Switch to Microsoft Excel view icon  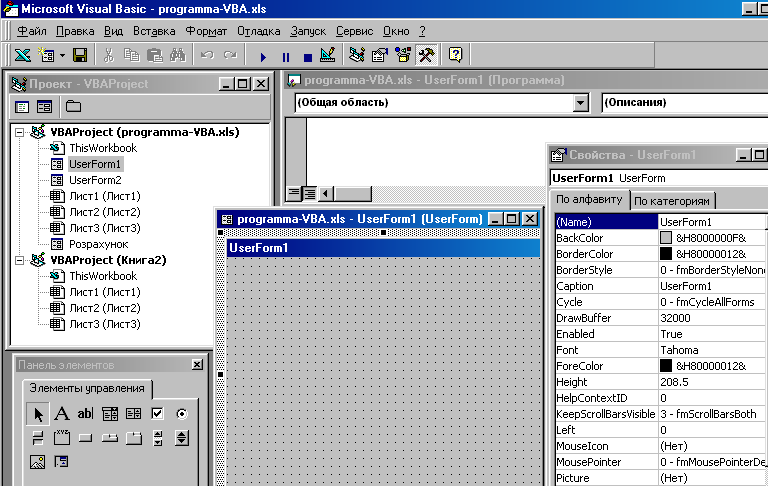pyautogui.click(x=23, y=55)
